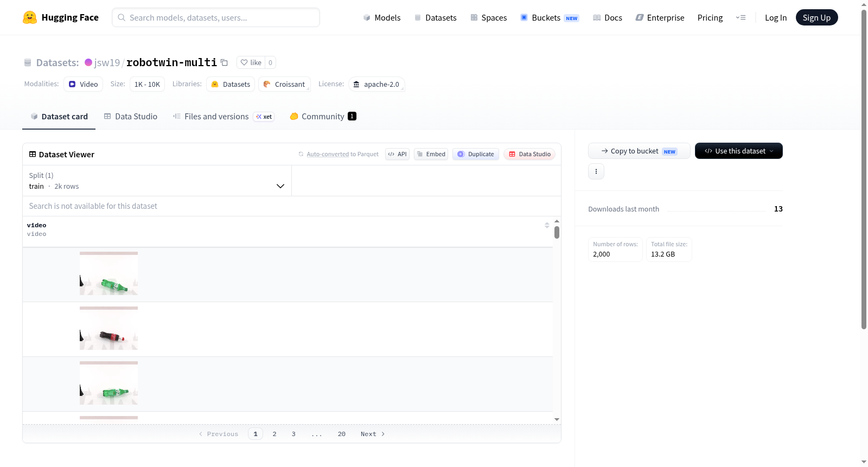
Task: Select the Total file size 13.2 GB value
Action: point(663,254)
